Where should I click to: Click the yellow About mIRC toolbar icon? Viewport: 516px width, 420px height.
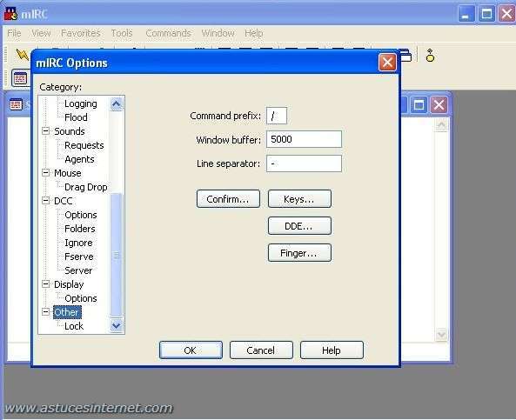tap(430, 56)
